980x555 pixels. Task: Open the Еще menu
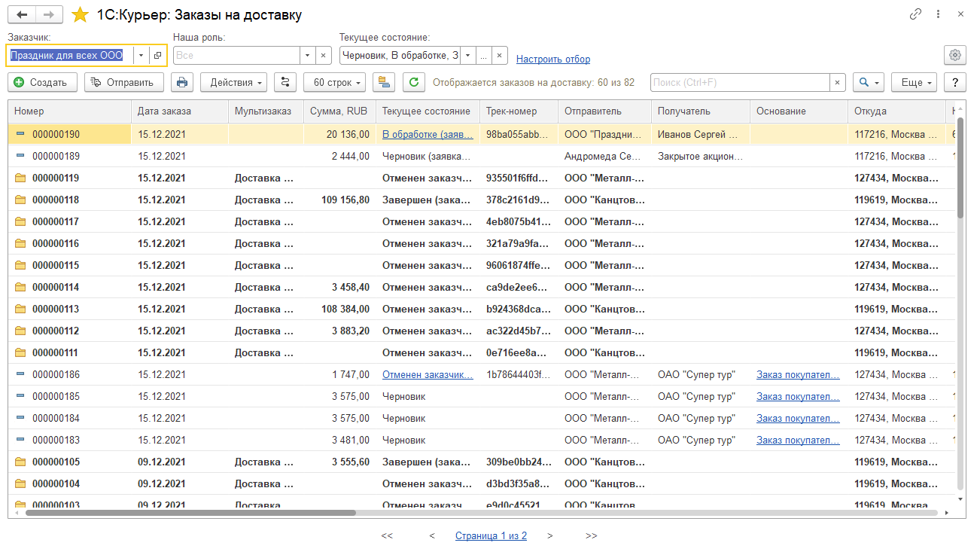coord(913,82)
